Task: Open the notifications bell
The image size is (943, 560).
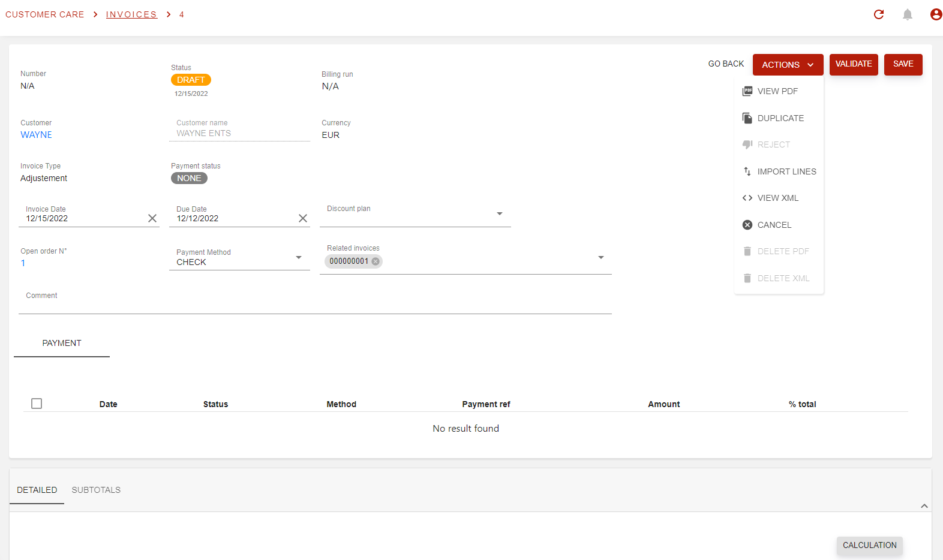Action: coord(908,14)
